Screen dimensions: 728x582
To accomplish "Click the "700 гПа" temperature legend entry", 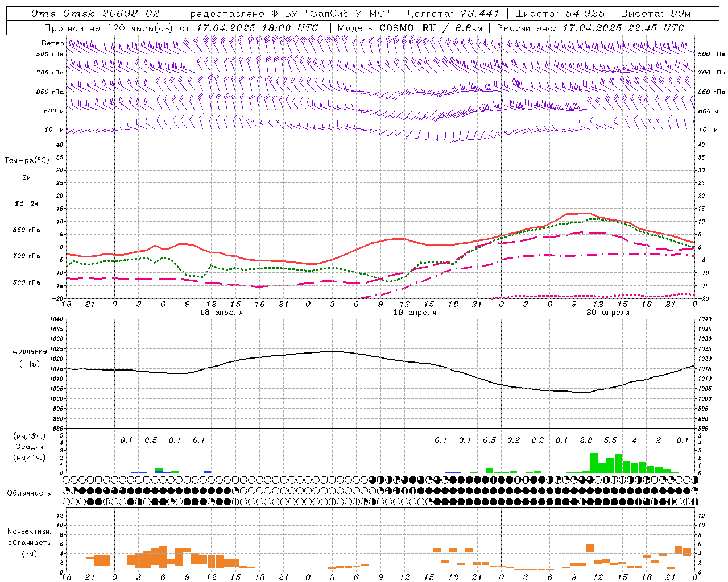I will tap(27, 256).
